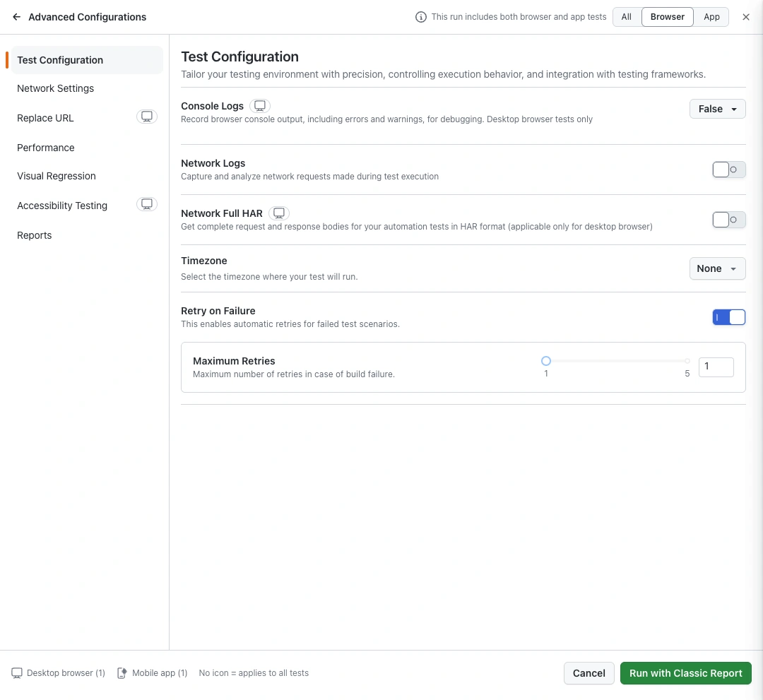
Task: Select the App tests filter
Action: [x=711, y=17]
